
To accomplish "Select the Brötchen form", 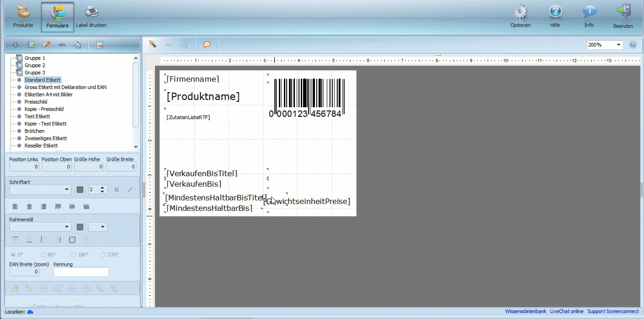I will (x=34, y=131).
